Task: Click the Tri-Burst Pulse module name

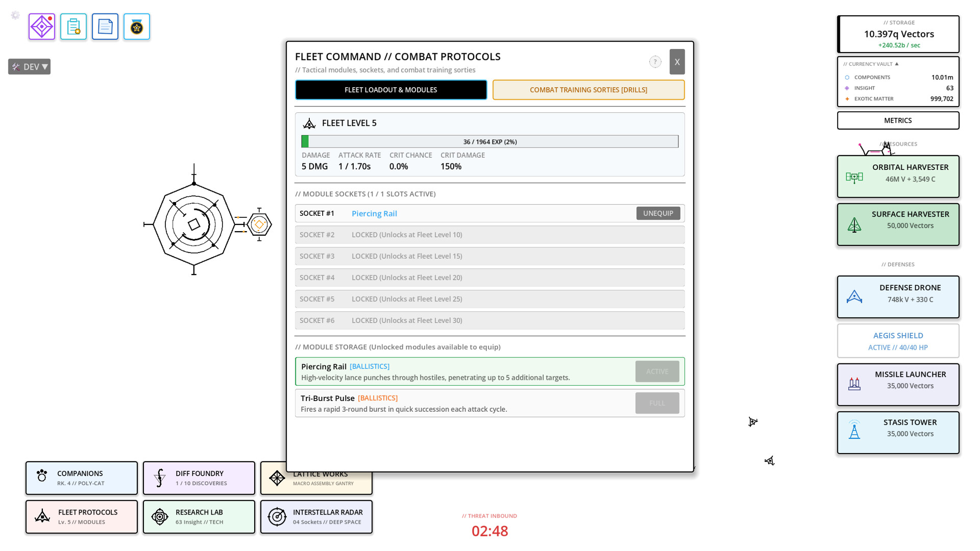Action: point(328,398)
